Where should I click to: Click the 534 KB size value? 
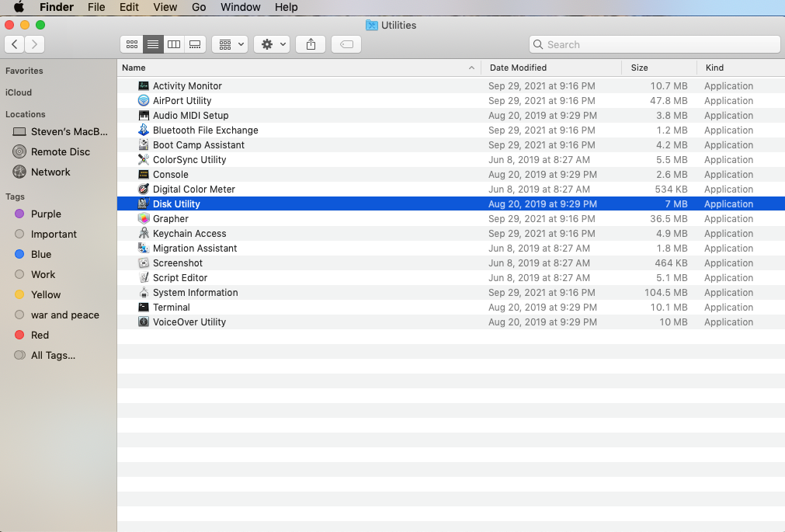point(671,190)
